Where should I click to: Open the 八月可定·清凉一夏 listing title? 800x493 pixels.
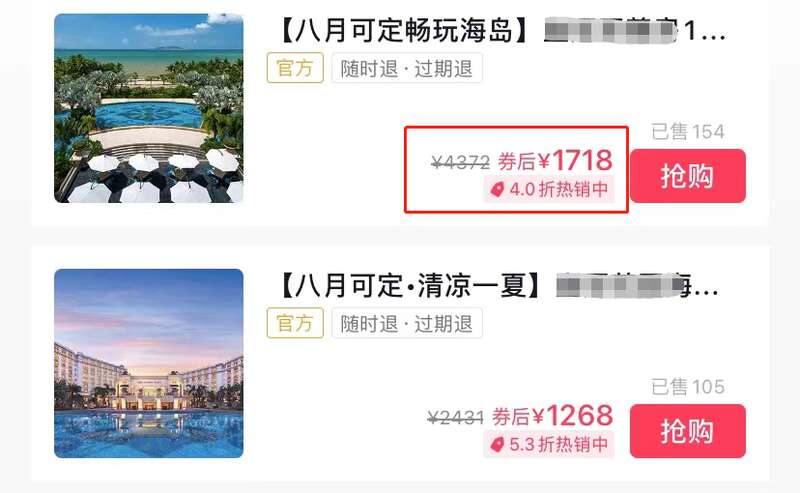click(499, 286)
